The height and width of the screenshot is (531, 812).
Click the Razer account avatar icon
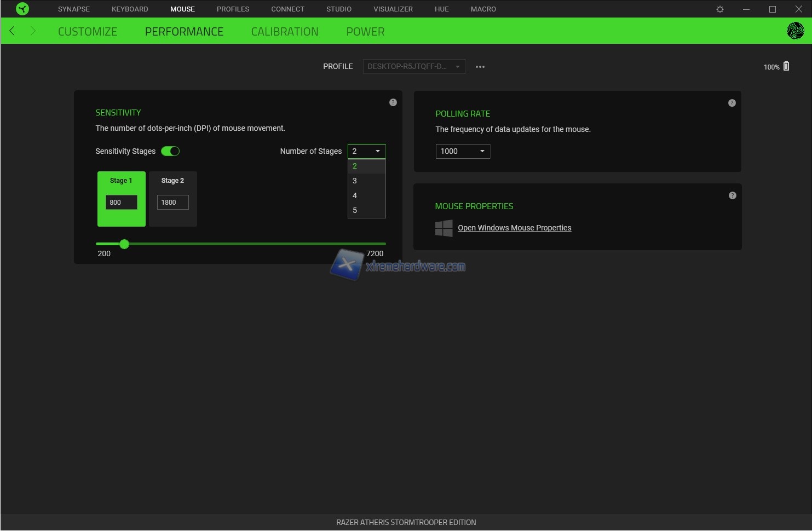tap(794, 31)
